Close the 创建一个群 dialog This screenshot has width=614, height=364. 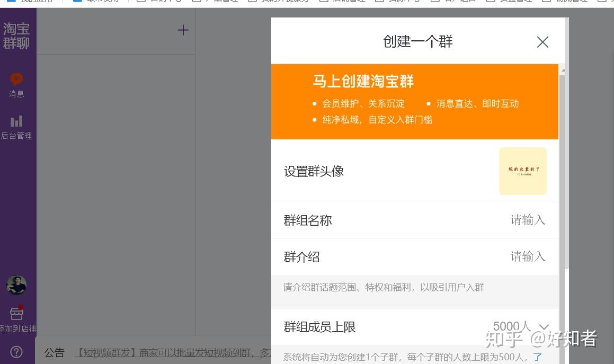(x=542, y=42)
